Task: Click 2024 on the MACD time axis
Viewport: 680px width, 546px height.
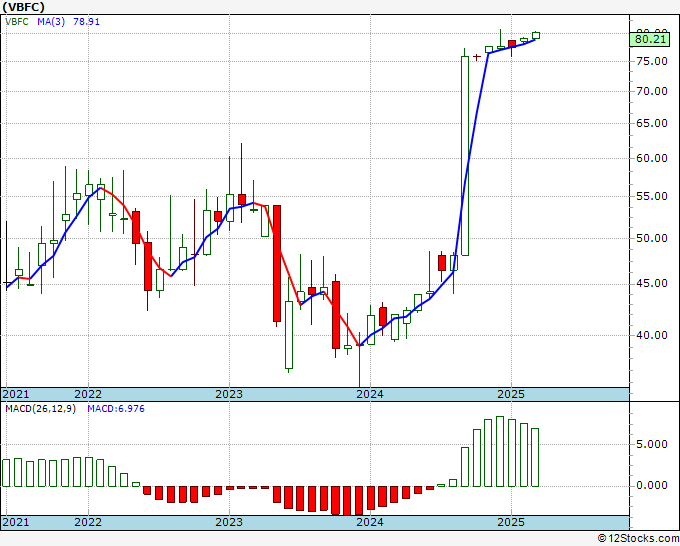Action: click(370, 522)
